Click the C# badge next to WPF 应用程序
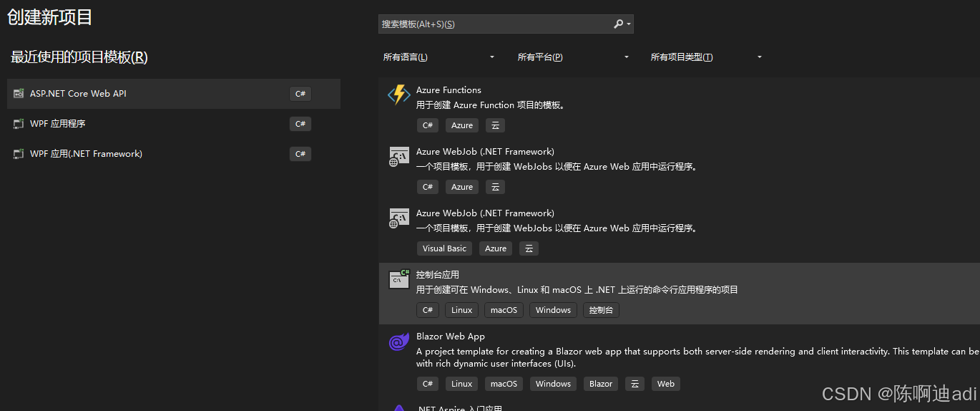Screen dimensions: 980x411 300,124
